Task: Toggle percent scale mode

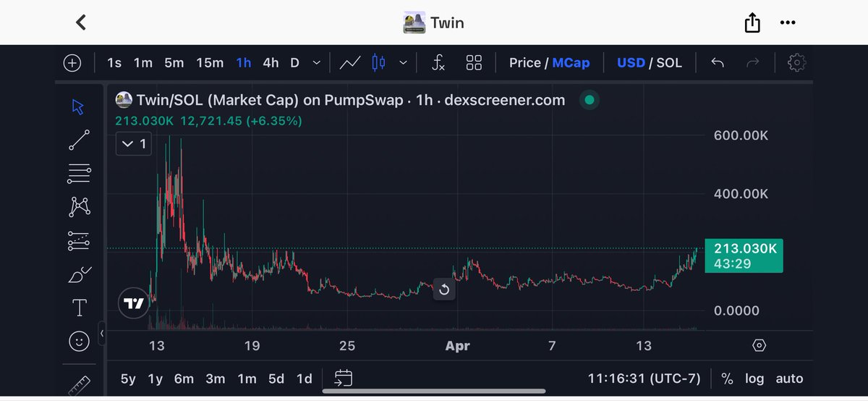Action: (x=727, y=379)
